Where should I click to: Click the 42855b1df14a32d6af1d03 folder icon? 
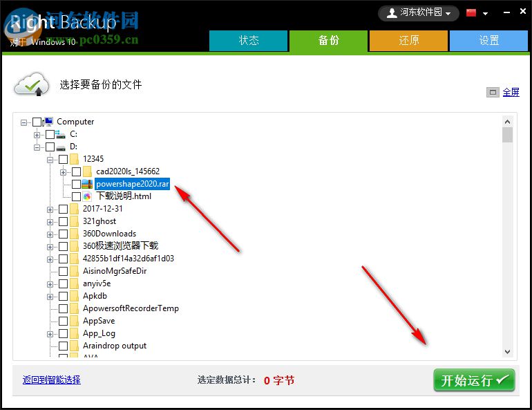click(x=74, y=259)
